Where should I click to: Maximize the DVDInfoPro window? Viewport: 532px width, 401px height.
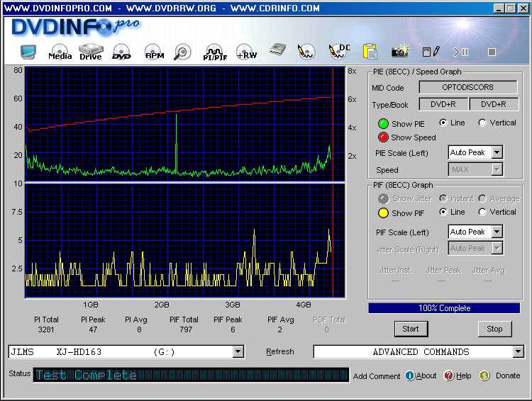click(x=510, y=8)
